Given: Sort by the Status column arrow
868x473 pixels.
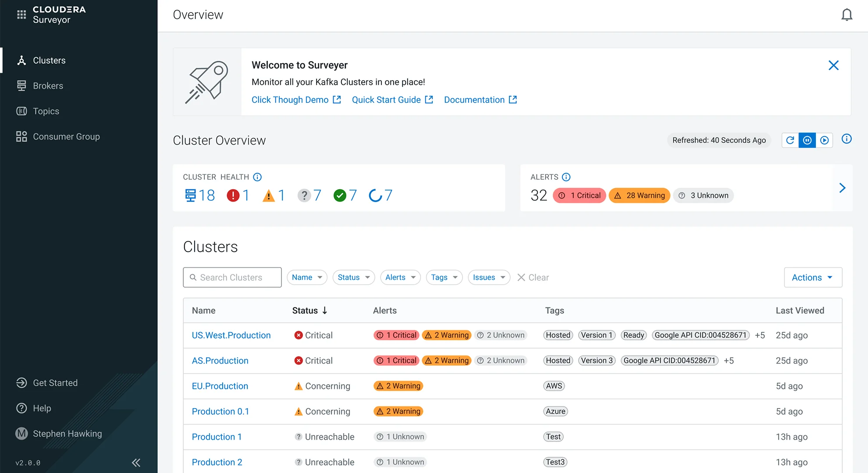Looking at the screenshot, I should 325,311.
